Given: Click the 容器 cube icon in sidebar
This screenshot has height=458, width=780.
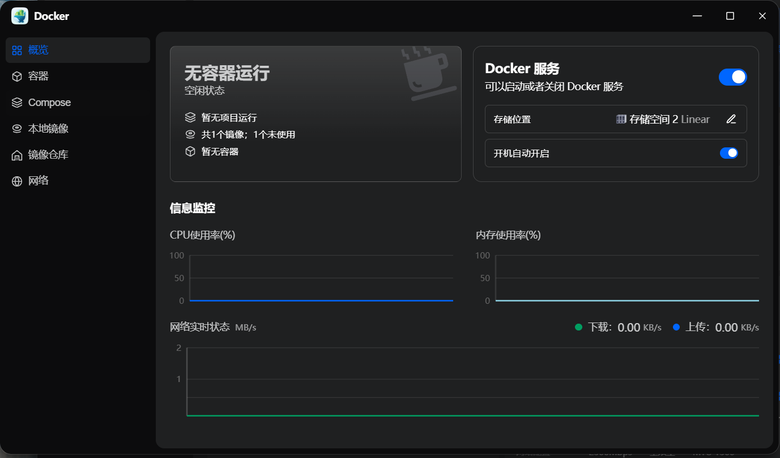Looking at the screenshot, I should 17,76.
